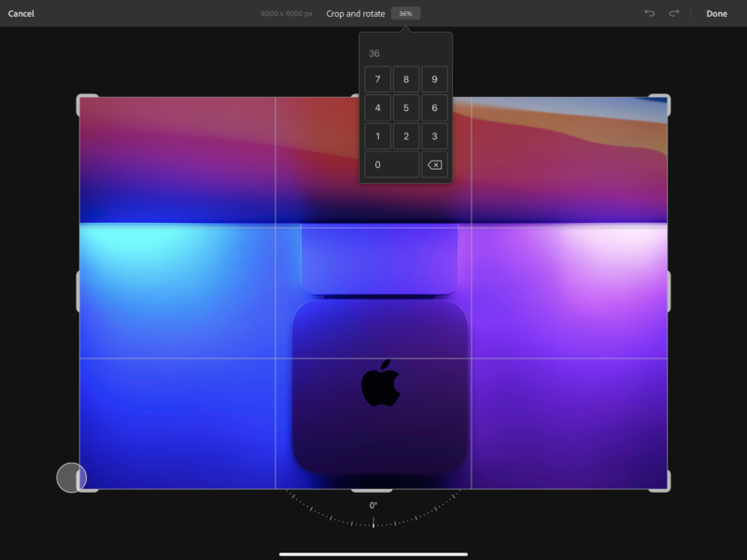Click the 36 value display in keypad

tap(374, 53)
